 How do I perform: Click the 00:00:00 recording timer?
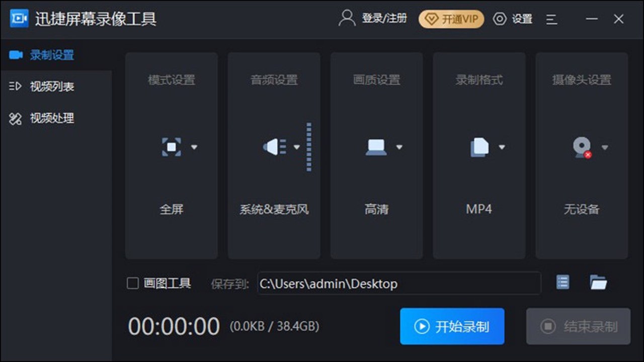pyautogui.click(x=174, y=327)
